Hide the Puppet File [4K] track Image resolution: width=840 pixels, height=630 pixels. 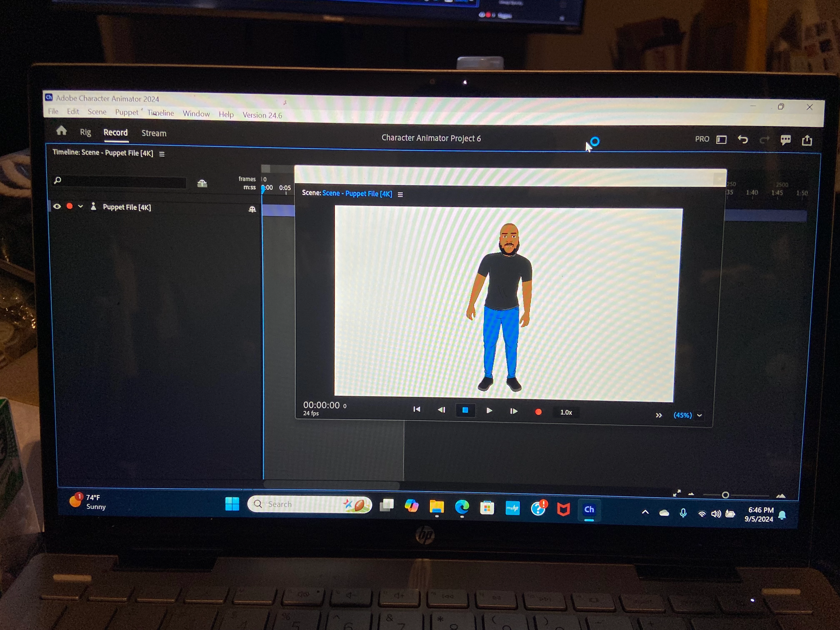[57, 207]
